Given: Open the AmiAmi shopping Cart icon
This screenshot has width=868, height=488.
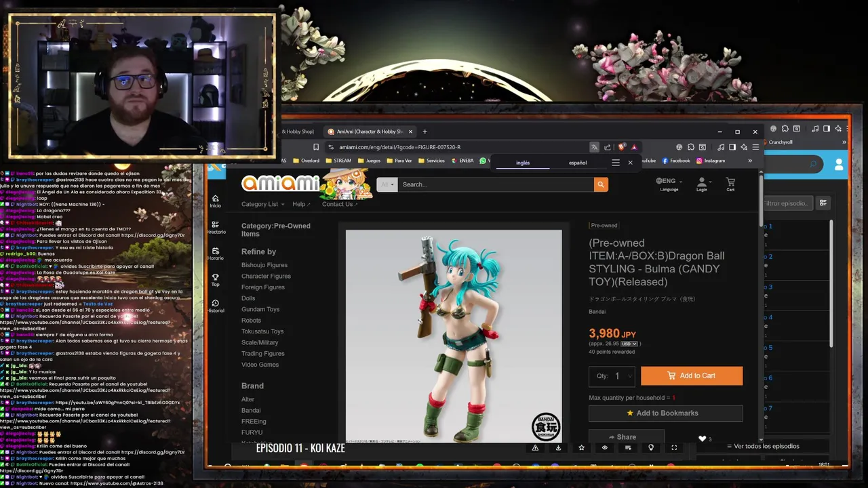Looking at the screenshot, I should point(730,184).
